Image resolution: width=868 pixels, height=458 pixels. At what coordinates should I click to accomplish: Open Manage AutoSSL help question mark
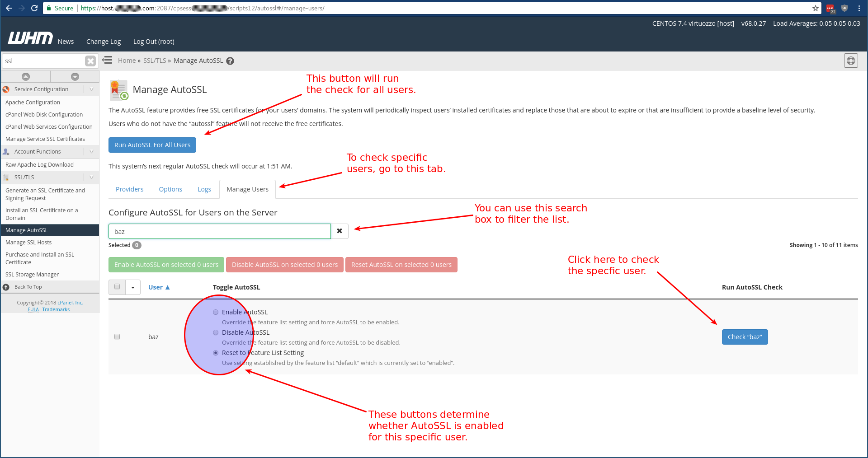[x=230, y=61]
